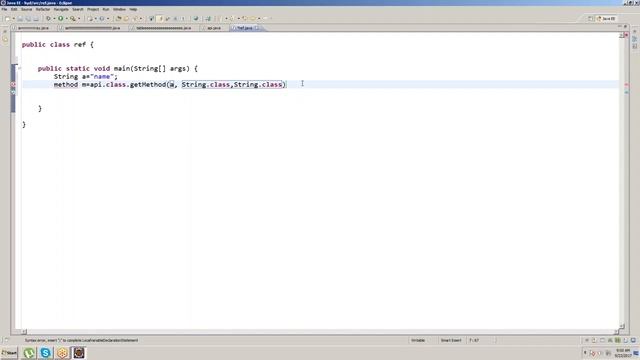Expand the External Tools dropdown arrow
Screen dimensions: 640x360
click(79, 18)
